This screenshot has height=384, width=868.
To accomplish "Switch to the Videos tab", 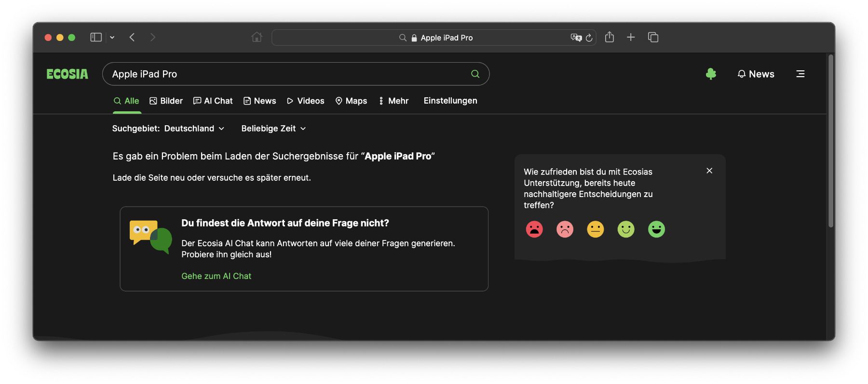I will click(x=306, y=101).
